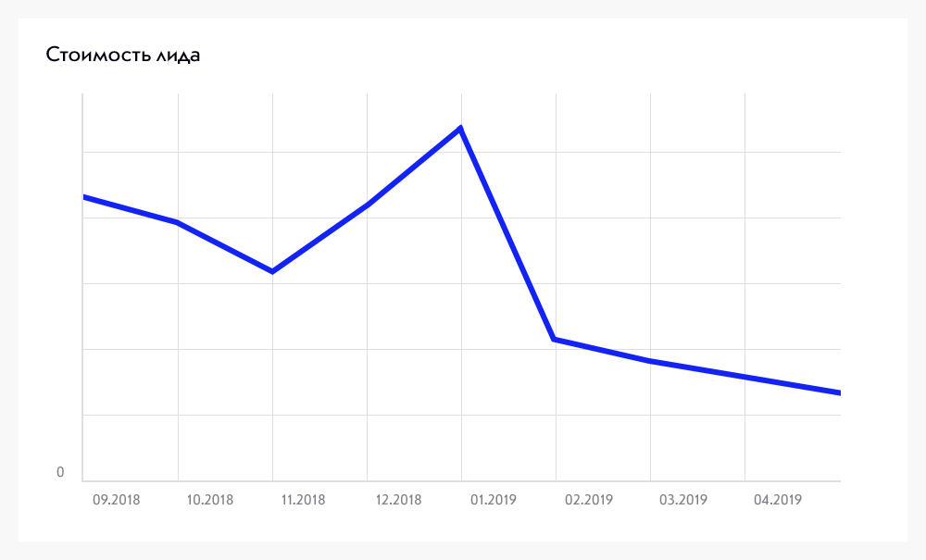Select the 12.2018 month label
Screen dimensions: 926x560
[x=399, y=500]
